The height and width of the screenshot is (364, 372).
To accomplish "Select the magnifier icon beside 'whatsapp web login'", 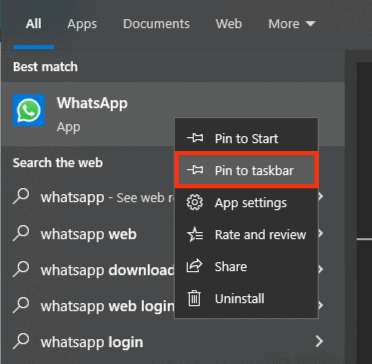I will (21, 306).
